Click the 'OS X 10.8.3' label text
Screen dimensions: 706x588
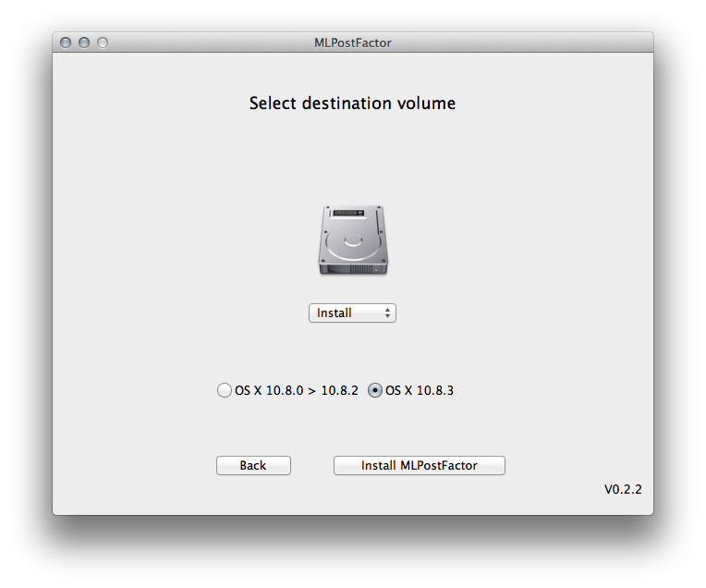[x=420, y=390]
